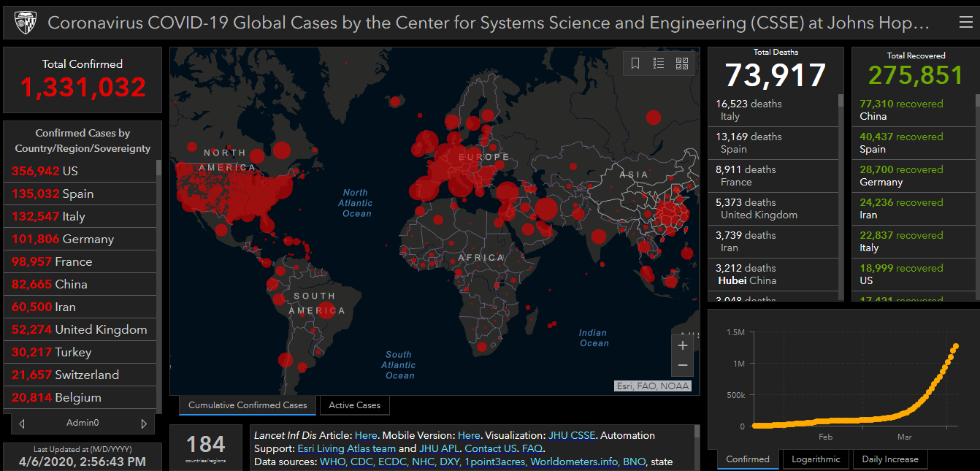Select the Confirmed chart tab

[x=748, y=459]
